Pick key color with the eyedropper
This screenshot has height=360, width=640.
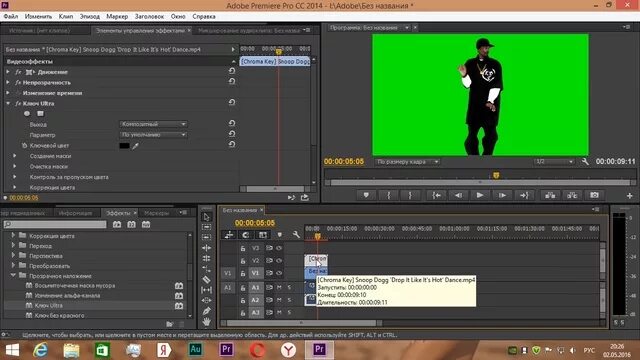pyautogui.click(x=136, y=146)
